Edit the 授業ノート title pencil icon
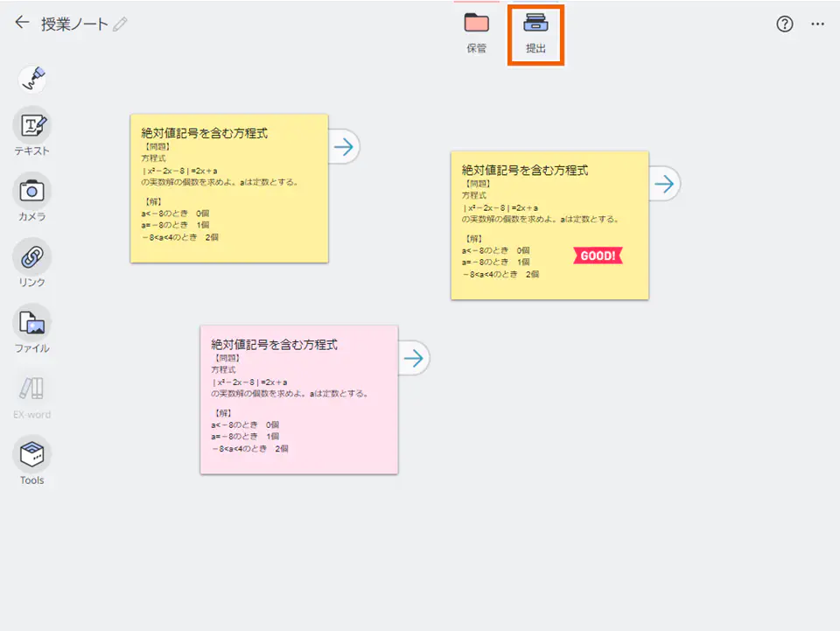840x631 pixels. pyautogui.click(x=120, y=25)
